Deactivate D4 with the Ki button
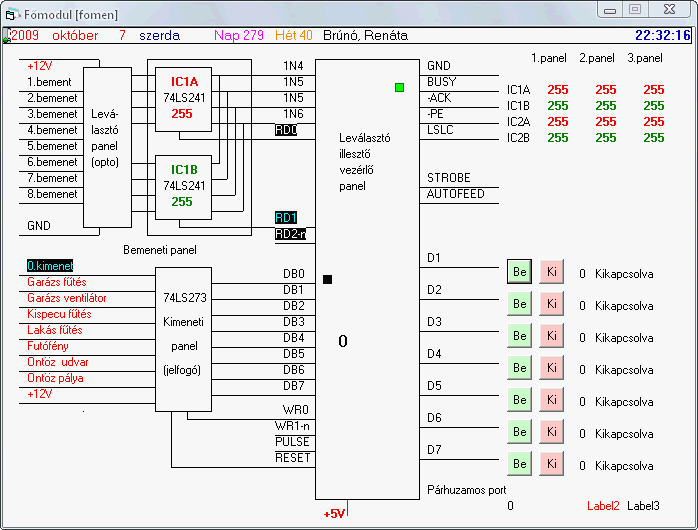The image size is (698, 530). pyautogui.click(x=552, y=368)
